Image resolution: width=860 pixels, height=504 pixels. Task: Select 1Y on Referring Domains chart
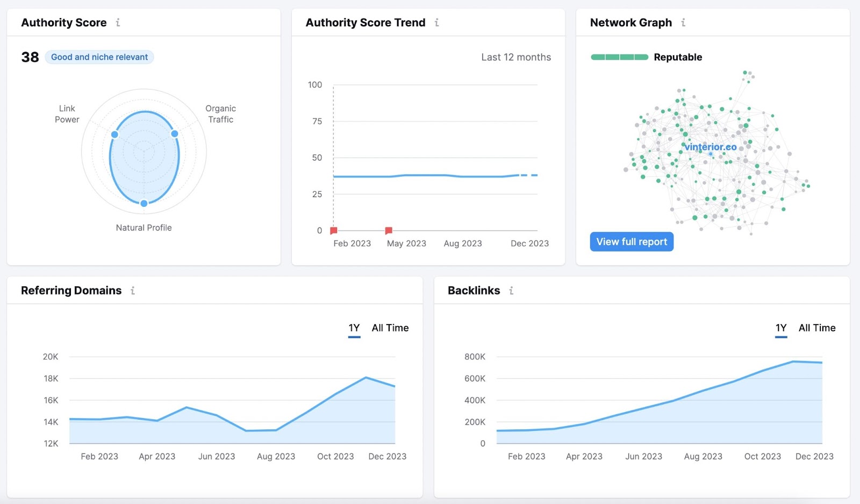354,328
